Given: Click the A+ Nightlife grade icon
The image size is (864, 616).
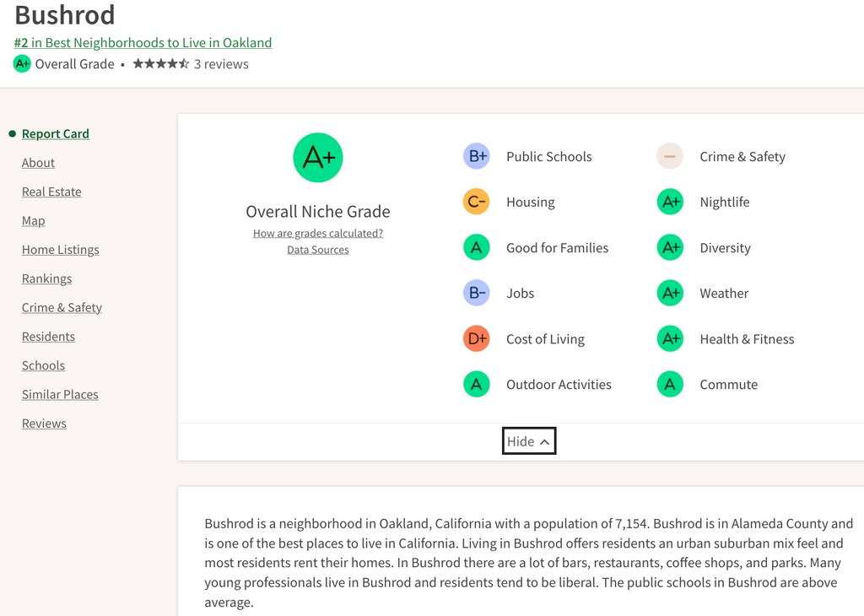Looking at the screenshot, I should [670, 203].
